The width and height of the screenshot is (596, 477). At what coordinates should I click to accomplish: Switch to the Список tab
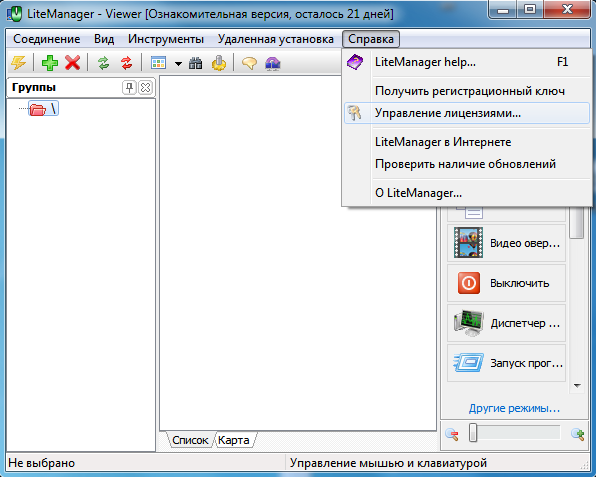click(x=190, y=440)
